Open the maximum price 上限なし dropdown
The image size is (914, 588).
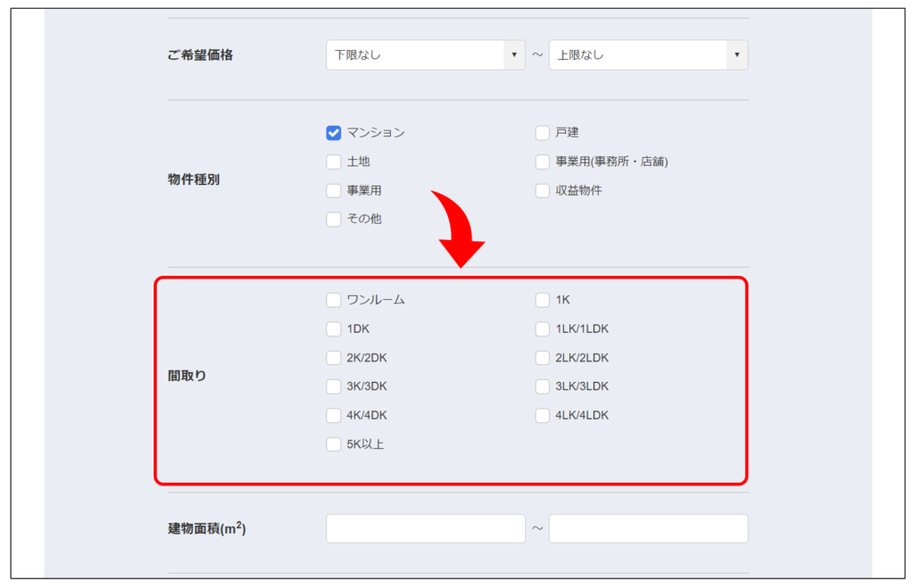coord(648,55)
